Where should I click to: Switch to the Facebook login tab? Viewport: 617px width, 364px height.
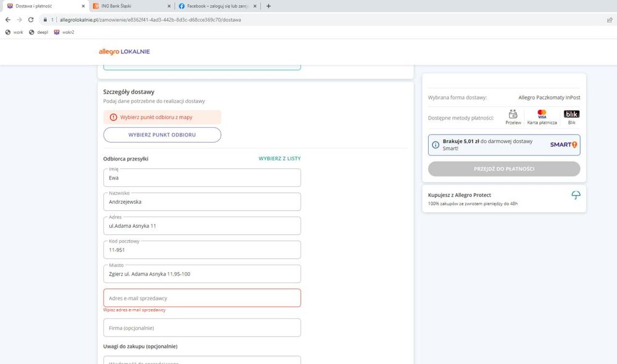tap(217, 6)
